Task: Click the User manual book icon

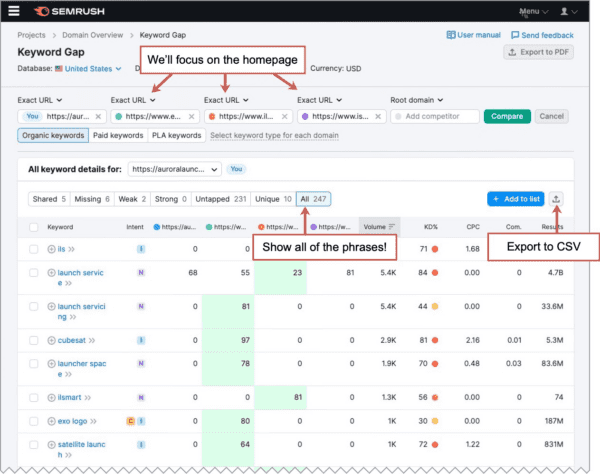Action: click(451, 35)
